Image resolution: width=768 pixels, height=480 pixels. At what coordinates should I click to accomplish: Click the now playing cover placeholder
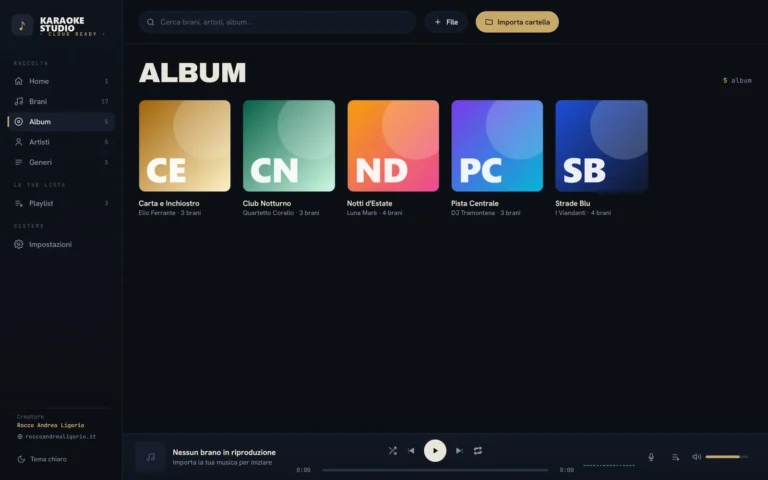pos(150,457)
